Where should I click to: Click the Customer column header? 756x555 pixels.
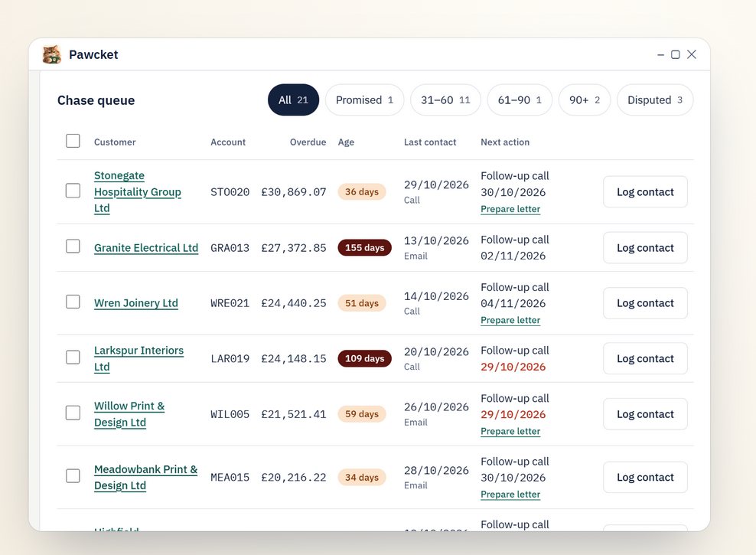tap(115, 142)
